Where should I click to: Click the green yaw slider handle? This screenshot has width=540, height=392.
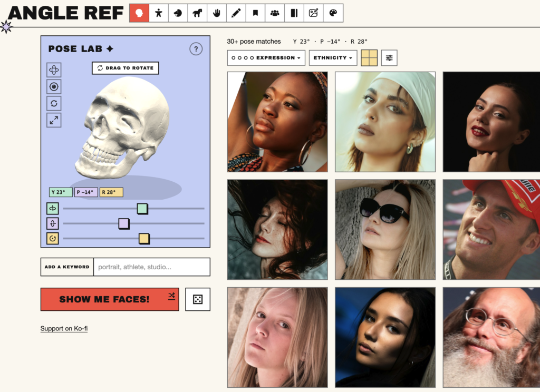click(x=142, y=209)
